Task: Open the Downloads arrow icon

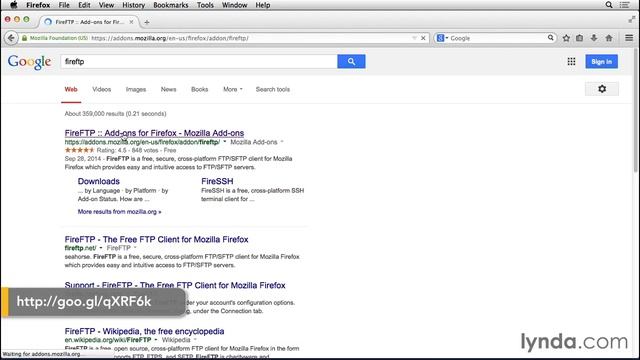Action: pos(594,38)
